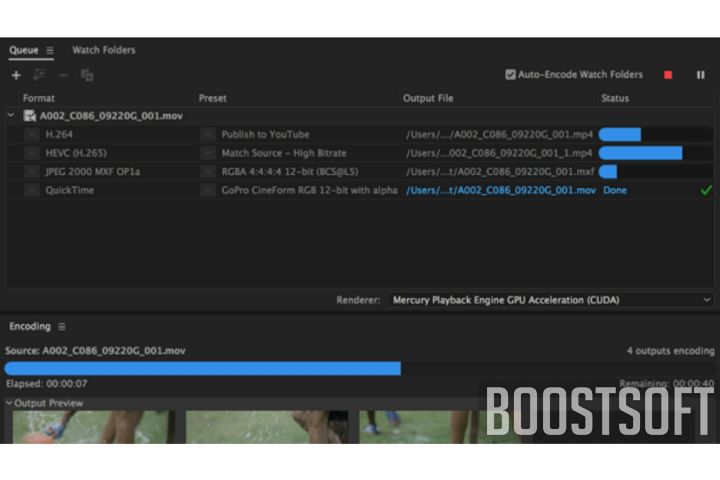
Task: Click the H.264 output file path
Action: coord(500,135)
